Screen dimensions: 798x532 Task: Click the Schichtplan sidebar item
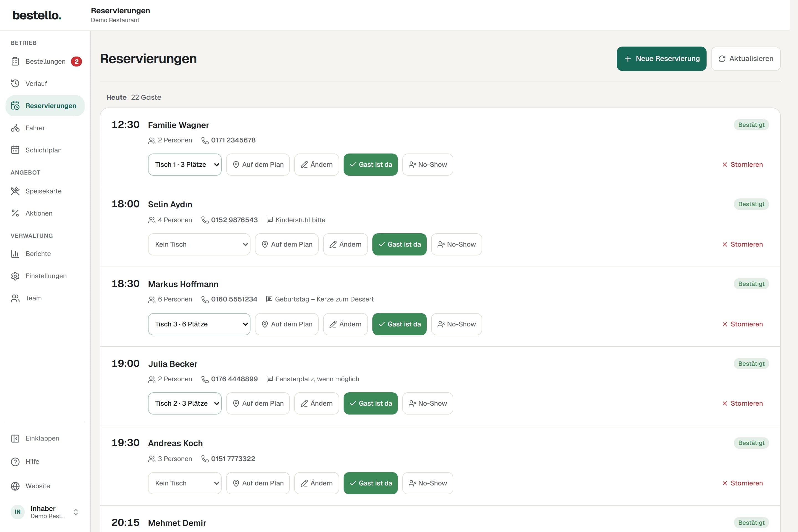point(45,150)
